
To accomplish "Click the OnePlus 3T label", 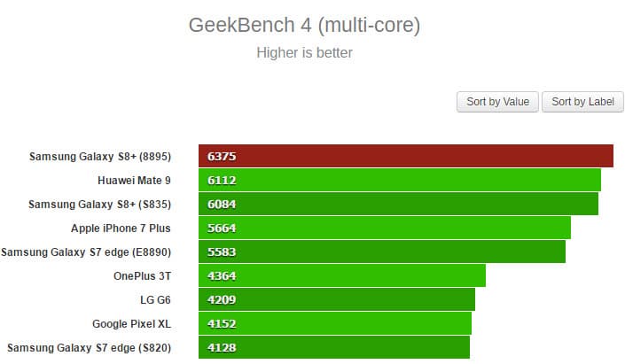I will tap(142, 276).
